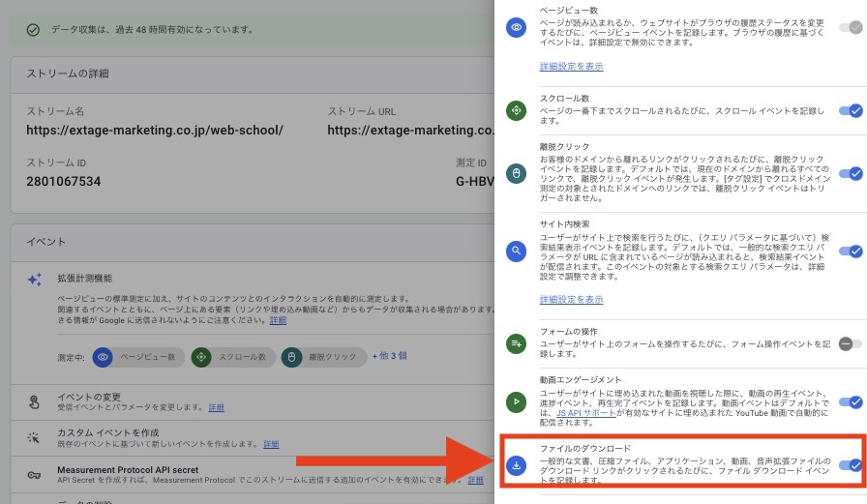Toggle the ファイルのダウンロード switch
This screenshot has width=867, height=504.
(851, 465)
